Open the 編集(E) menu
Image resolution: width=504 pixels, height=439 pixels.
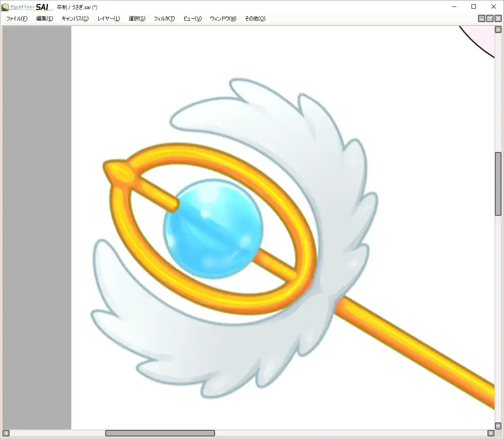coord(45,19)
